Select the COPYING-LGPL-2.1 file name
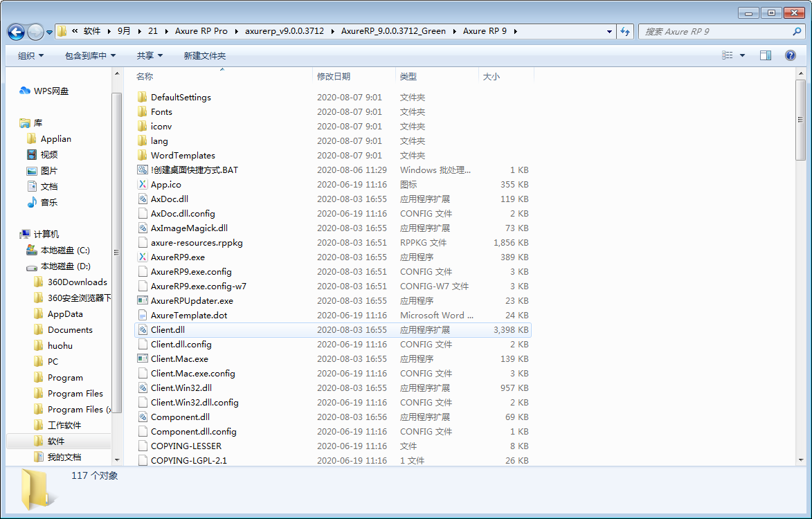Image resolution: width=812 pixels, height=519 pixels. (x=188, y=461)
